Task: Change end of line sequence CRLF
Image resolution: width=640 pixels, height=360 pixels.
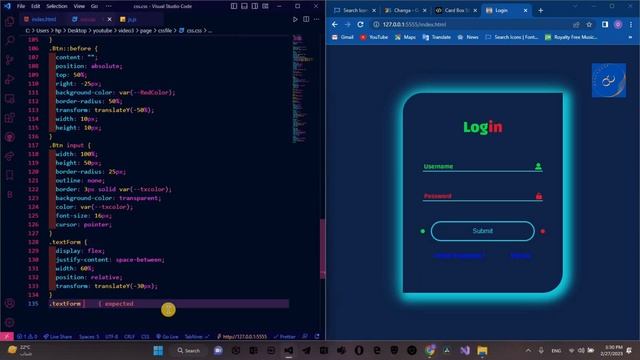Action: pos(129,336)
